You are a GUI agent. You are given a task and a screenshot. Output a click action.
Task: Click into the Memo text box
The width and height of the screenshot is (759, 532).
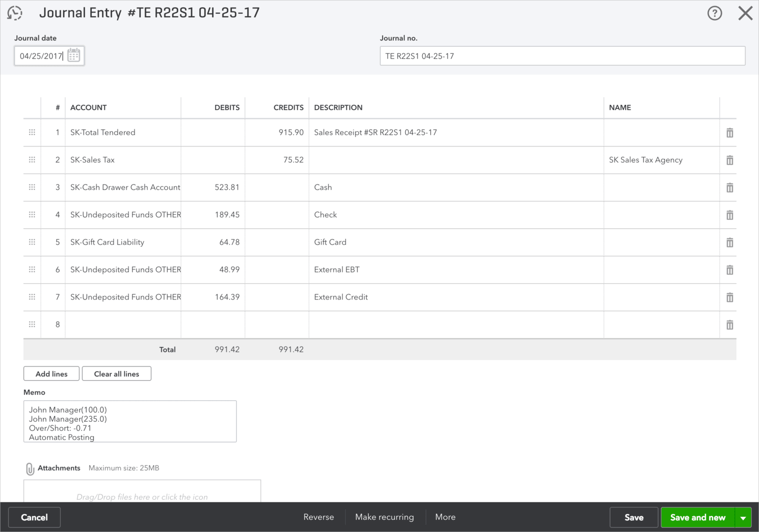pos(130,421)
